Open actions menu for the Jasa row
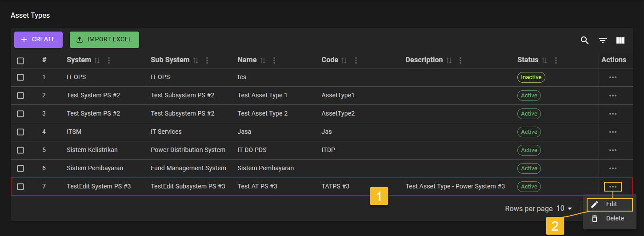Screen dimensions: 644x236 point(612,132)
